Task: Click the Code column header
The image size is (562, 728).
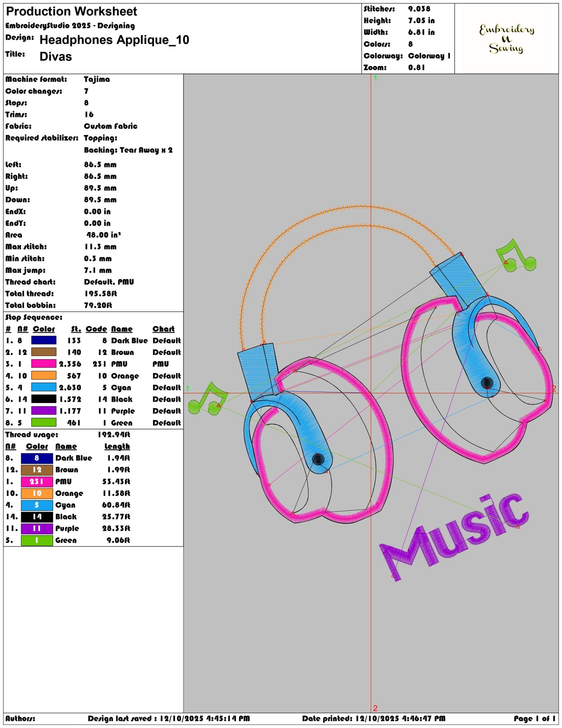Action: click(96, 329)
